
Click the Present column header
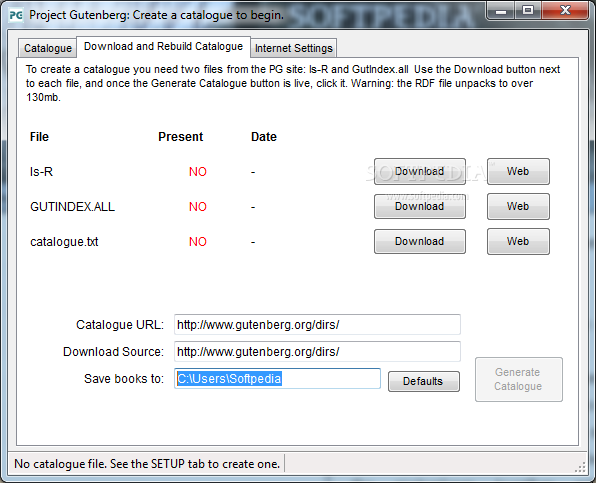181,137
